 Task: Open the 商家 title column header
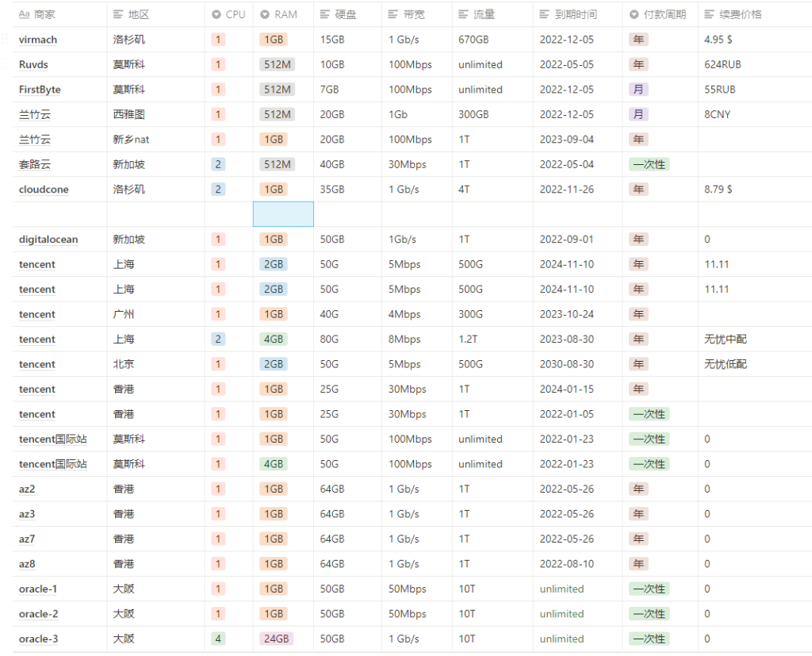click(x=59, y=14)
